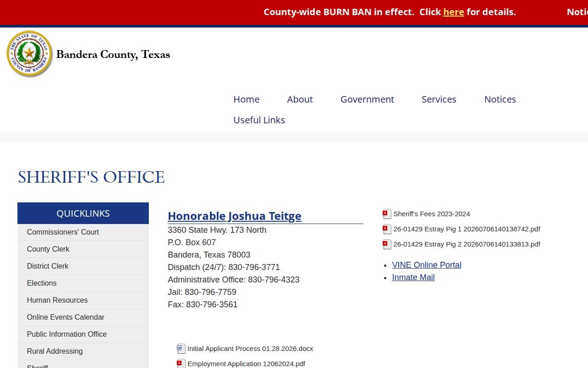The width and height of the screenshot is (588, 368).
Task: Open Honorable Joshua Teitge link
Action: (235, 216)
